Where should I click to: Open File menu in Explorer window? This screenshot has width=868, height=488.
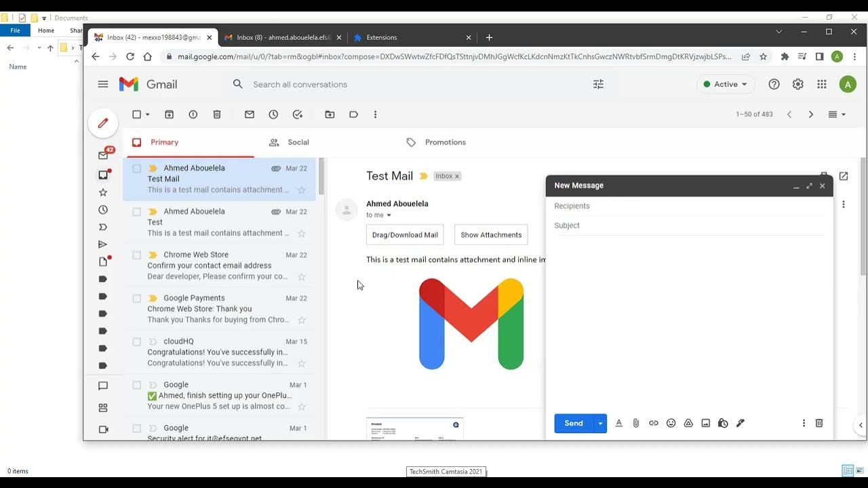15,30
